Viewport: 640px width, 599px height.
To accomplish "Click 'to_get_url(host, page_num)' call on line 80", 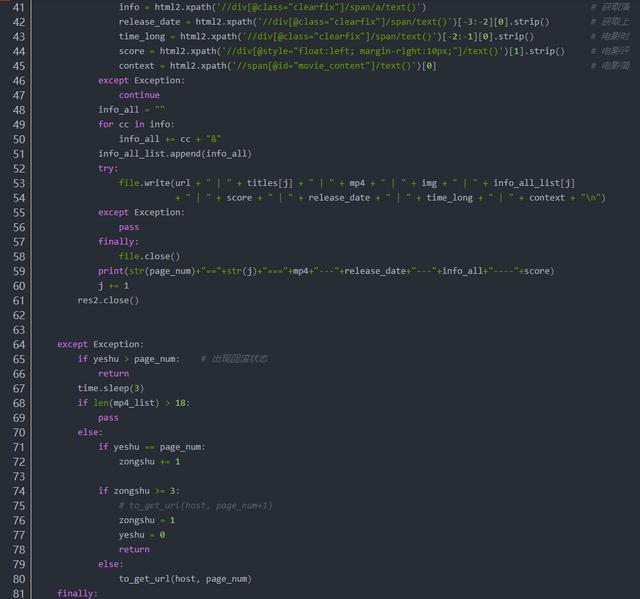I will [185, 579].
